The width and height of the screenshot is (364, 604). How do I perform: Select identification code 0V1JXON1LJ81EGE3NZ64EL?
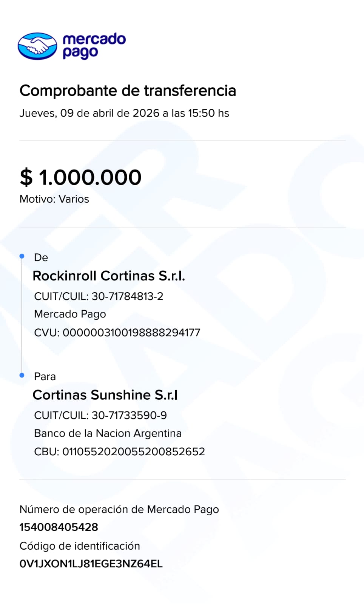click(91, 564)
